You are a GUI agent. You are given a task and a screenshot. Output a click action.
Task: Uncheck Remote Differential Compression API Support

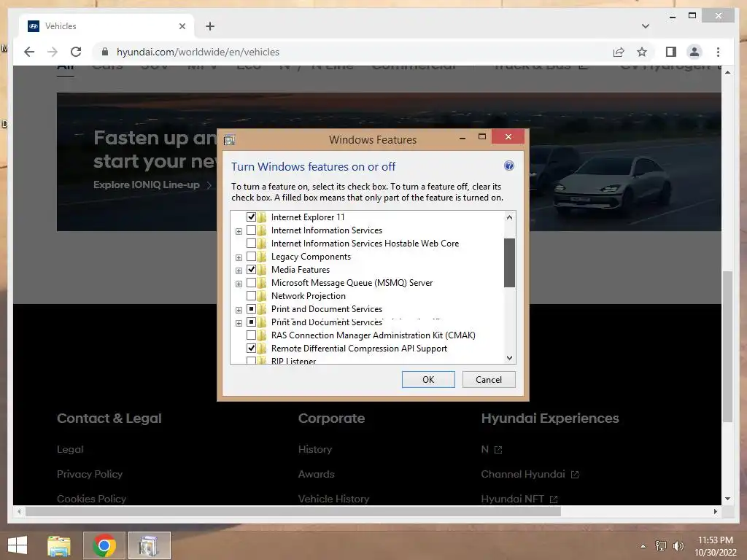251,349
